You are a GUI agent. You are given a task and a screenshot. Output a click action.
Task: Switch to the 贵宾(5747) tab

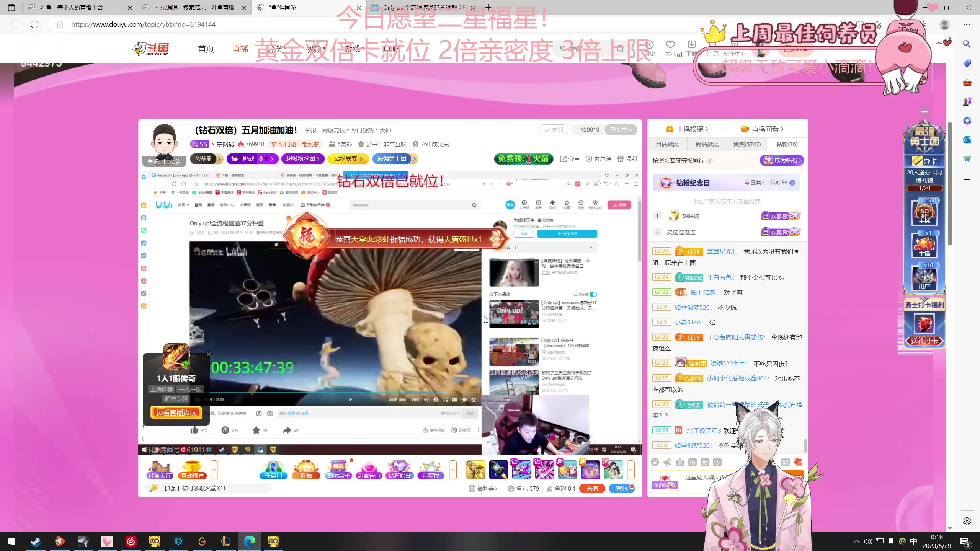pos(747,144)
